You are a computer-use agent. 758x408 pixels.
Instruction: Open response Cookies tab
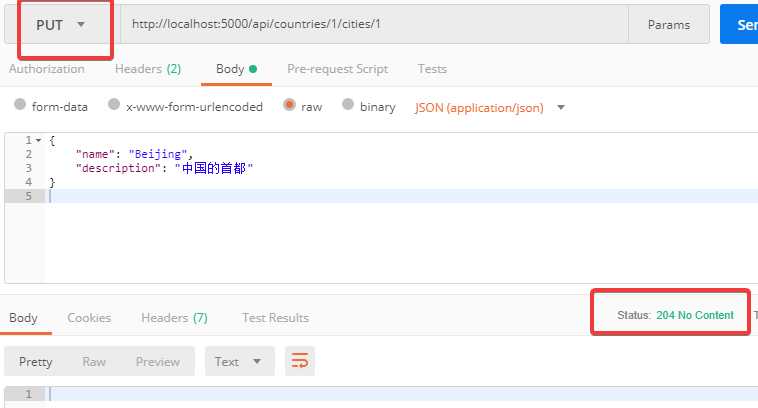(89, 318)
